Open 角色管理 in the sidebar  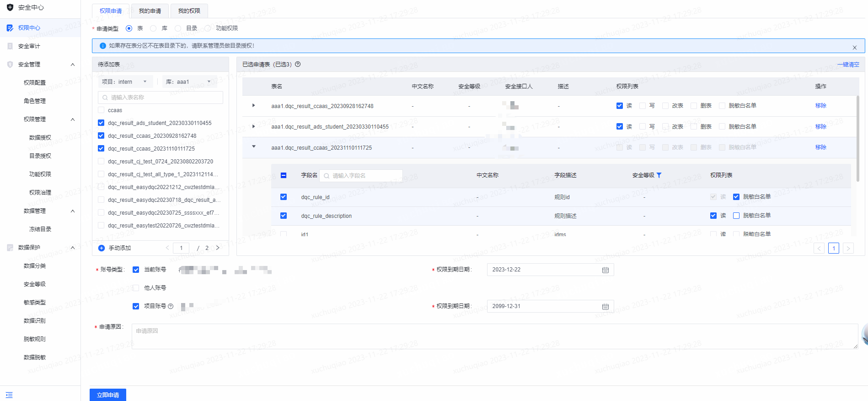pyautogui.click(x=35, y=101)
